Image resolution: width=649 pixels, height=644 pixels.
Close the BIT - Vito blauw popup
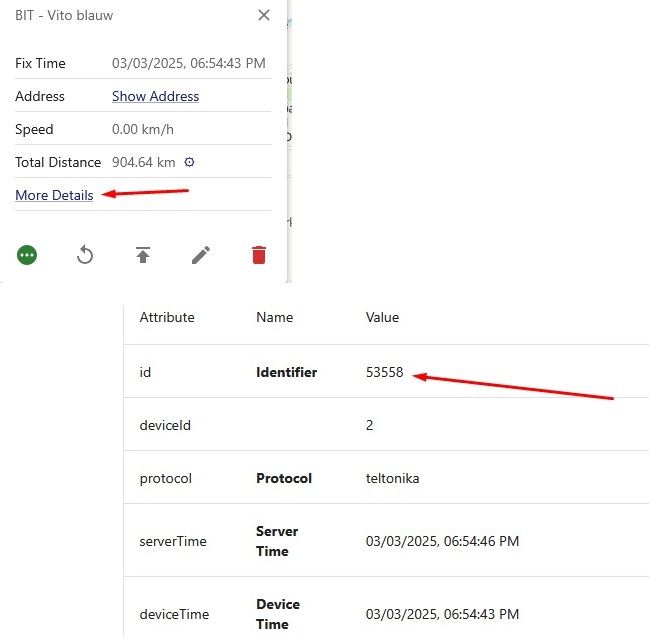click(x=263, y=15)
